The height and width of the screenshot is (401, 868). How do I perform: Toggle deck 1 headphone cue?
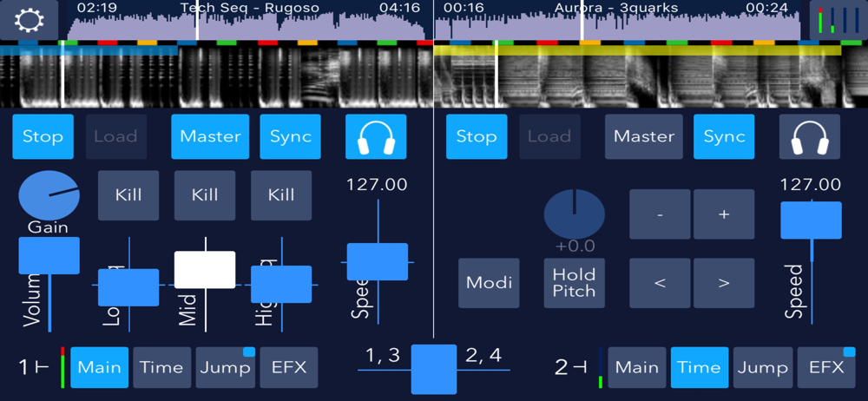376,137
